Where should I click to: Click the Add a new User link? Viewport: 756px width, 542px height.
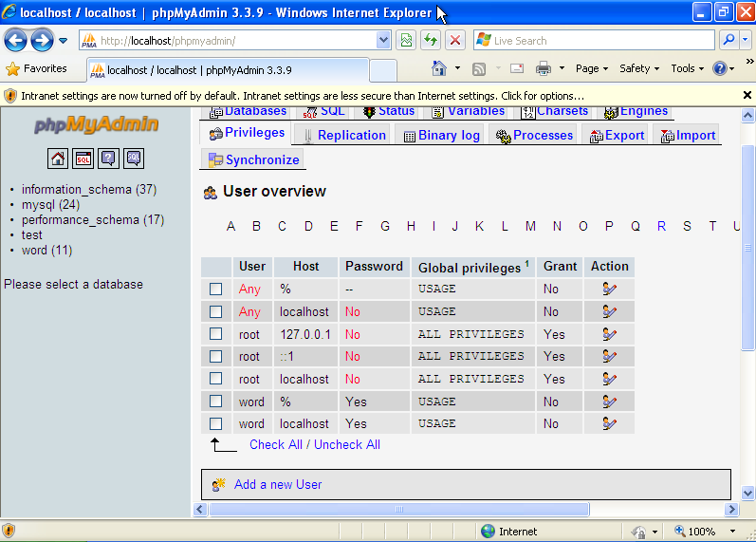point(278,484)
